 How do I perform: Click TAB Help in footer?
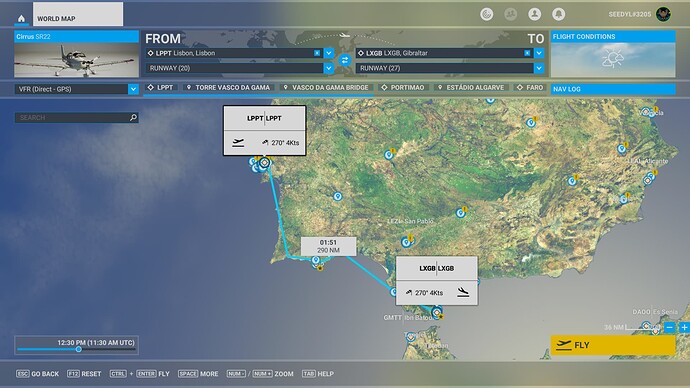(318, 374)
